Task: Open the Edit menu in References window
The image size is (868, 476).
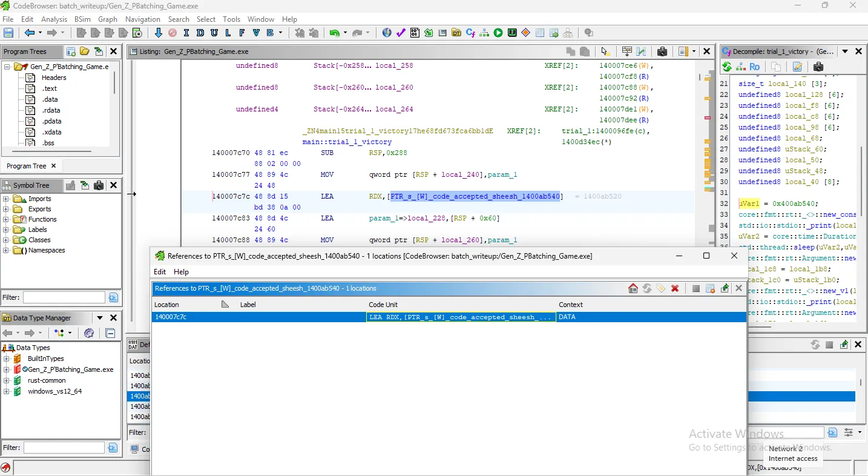Action: (160, 272)
